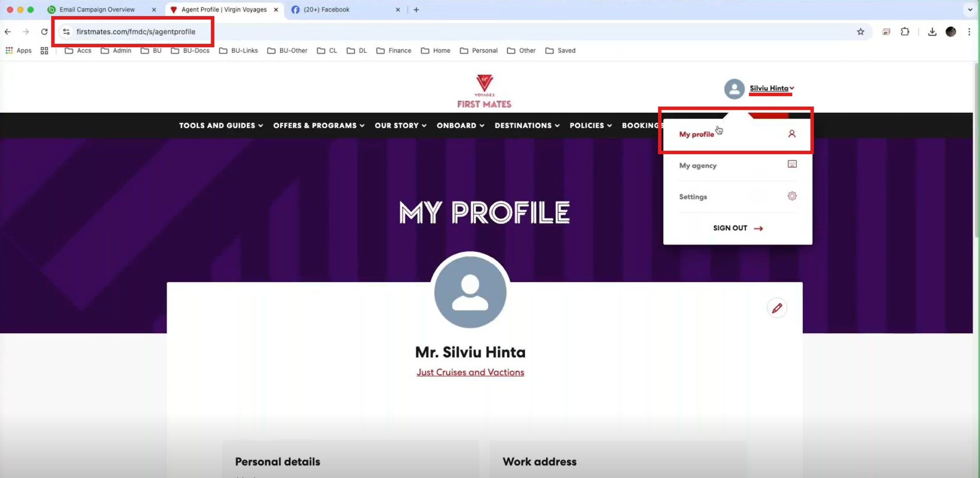Click the tab groups grid icon in bookmarks bar

(44, 51)
